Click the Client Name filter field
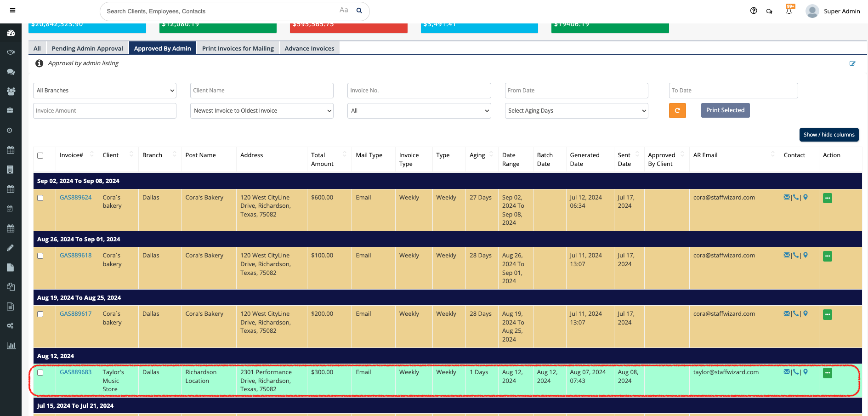Viewport: 868px width, 416px height. pyautogui.click(x=261, y=91)
